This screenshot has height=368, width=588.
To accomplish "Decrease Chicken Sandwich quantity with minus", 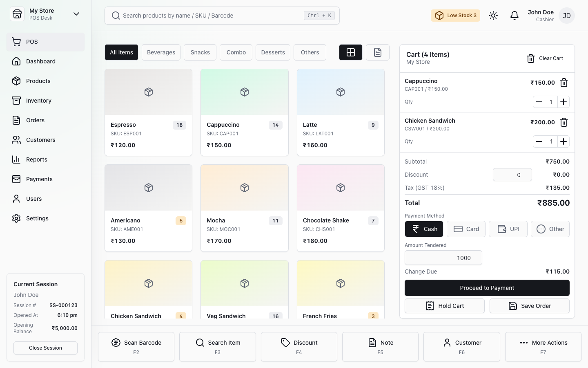I will [x=539, y=141].
